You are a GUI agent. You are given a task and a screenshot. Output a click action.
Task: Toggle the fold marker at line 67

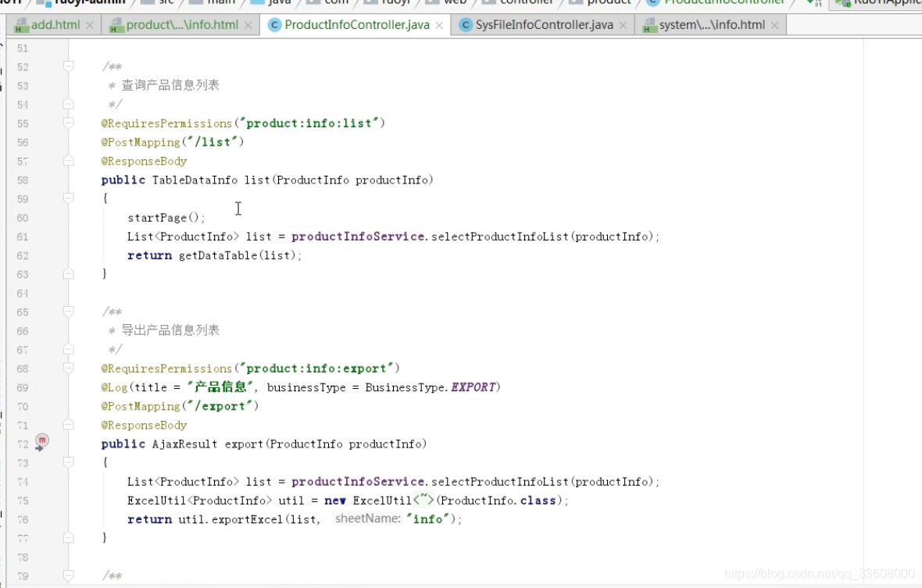point(68,350)
